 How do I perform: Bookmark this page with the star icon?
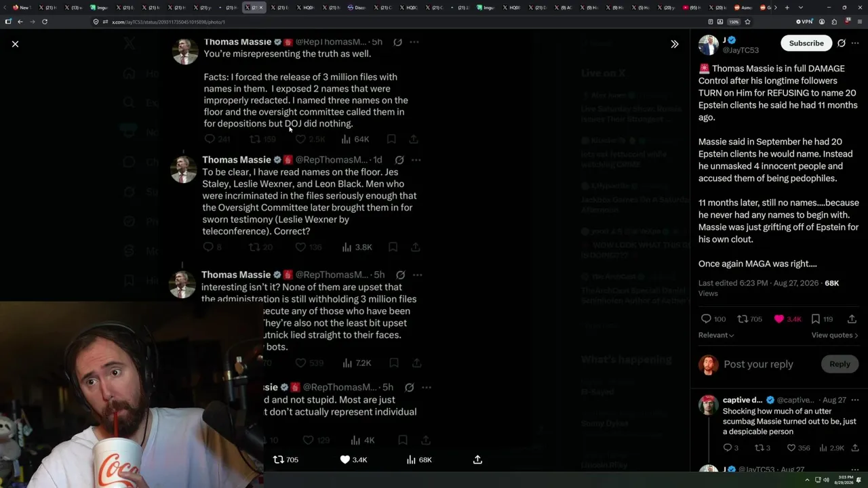click(747, 22)
